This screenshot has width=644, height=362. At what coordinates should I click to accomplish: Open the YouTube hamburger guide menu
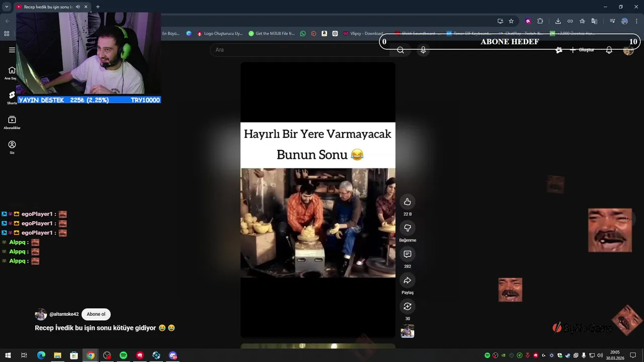(12, 50)
